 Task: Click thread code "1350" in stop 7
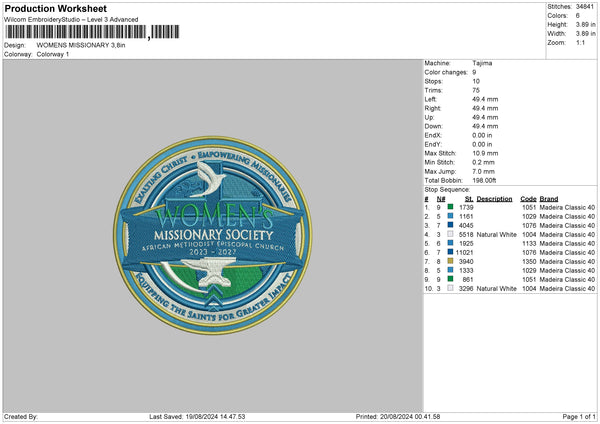coord(529,261)
